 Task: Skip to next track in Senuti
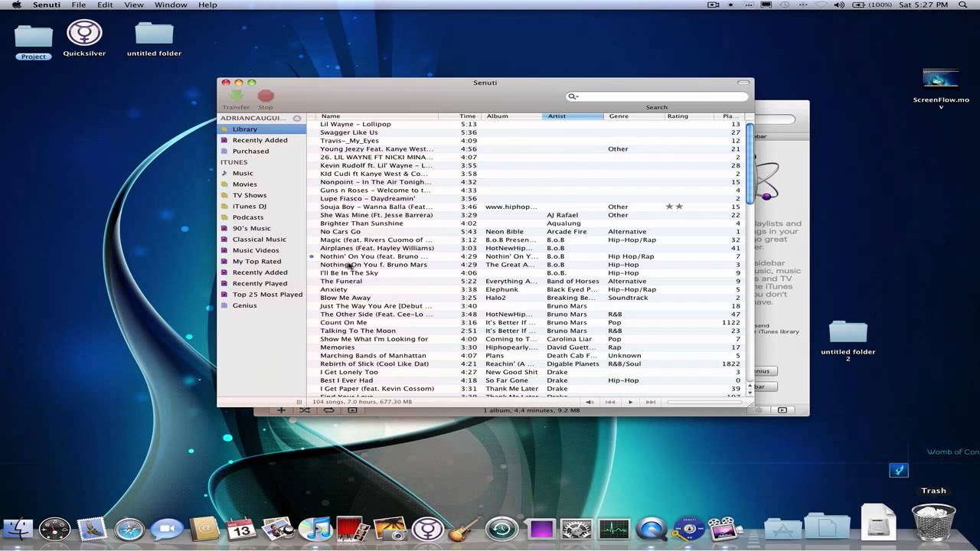click(x=650, y=402)
